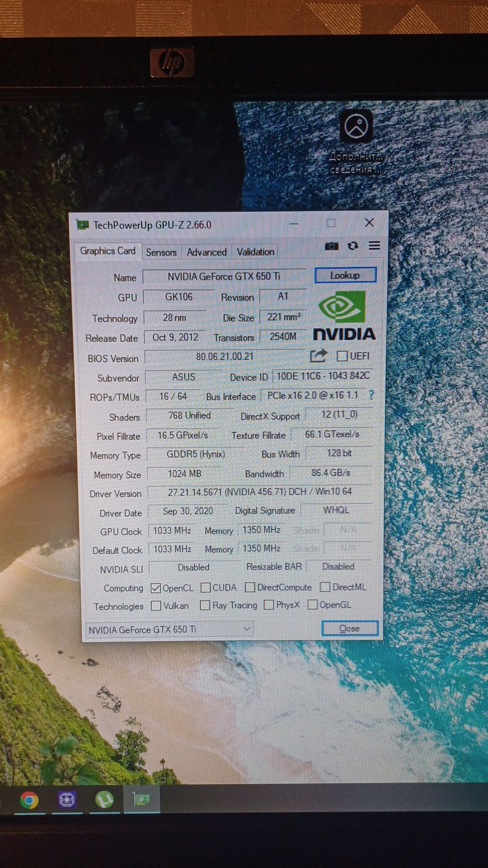Click the BIOS Version field 80.06.21.00.21
Screen dimensions: 488x868
[225, 357]
